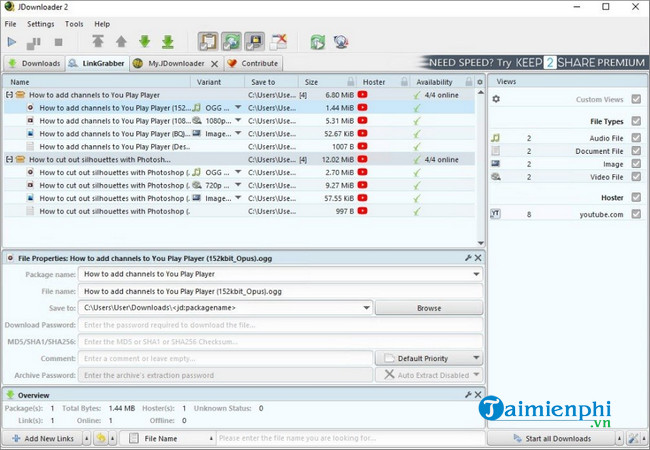Click the Custom Views gear icon
This screenshot has height=450, width=650.
[496, 100]
